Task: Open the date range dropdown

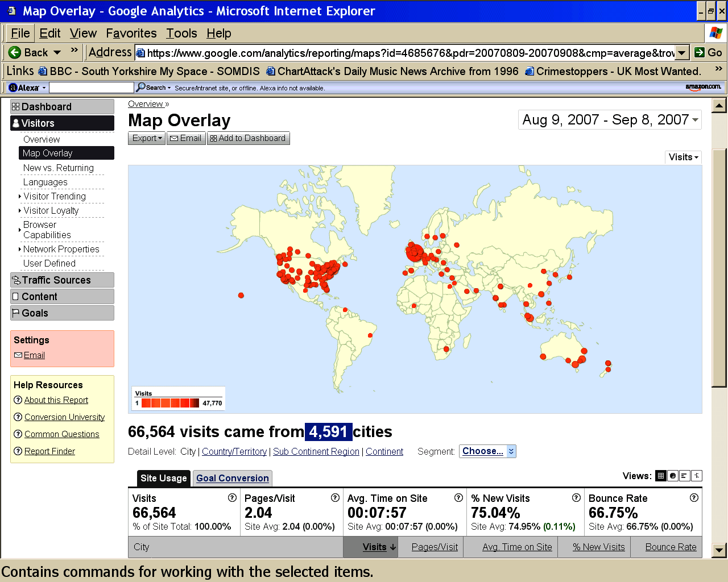Action: [610, 120]
